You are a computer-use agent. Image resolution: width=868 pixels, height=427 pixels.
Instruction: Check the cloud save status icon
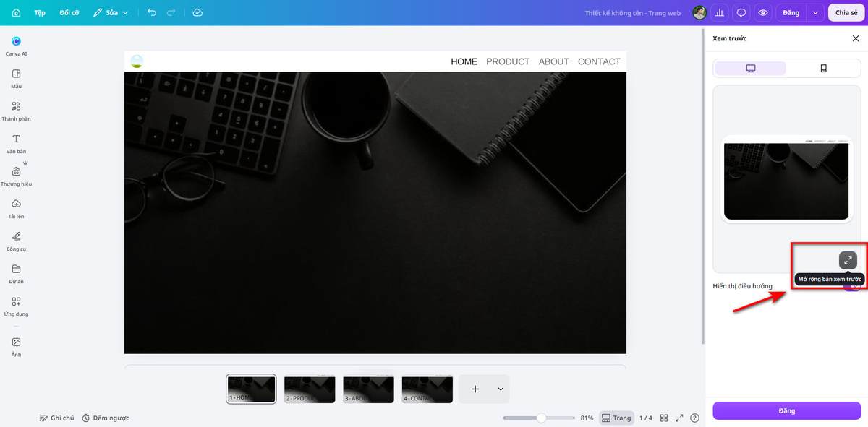coord(197,13)
